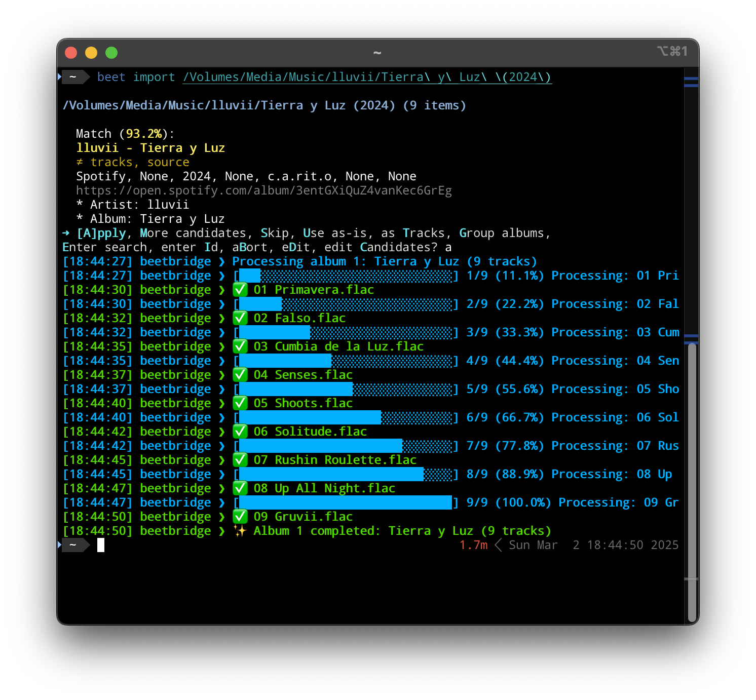The image size is (756, 700).
Task: Click the '(9 items)' folder path line
Action: 264,105
